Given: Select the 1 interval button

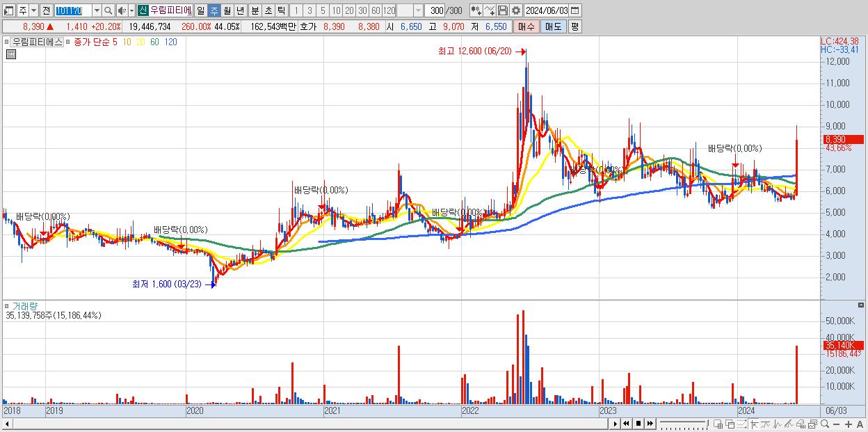Looking at the screenshot, I should 296,10.
